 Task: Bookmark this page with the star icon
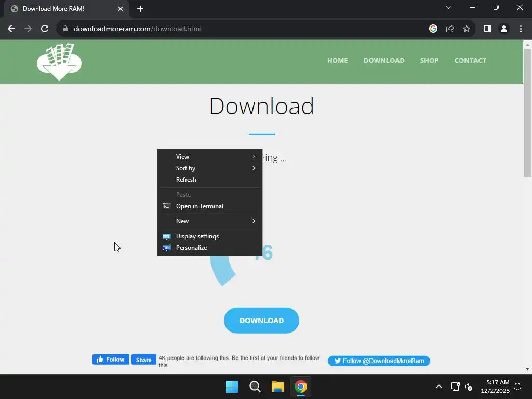click(467, 29)
